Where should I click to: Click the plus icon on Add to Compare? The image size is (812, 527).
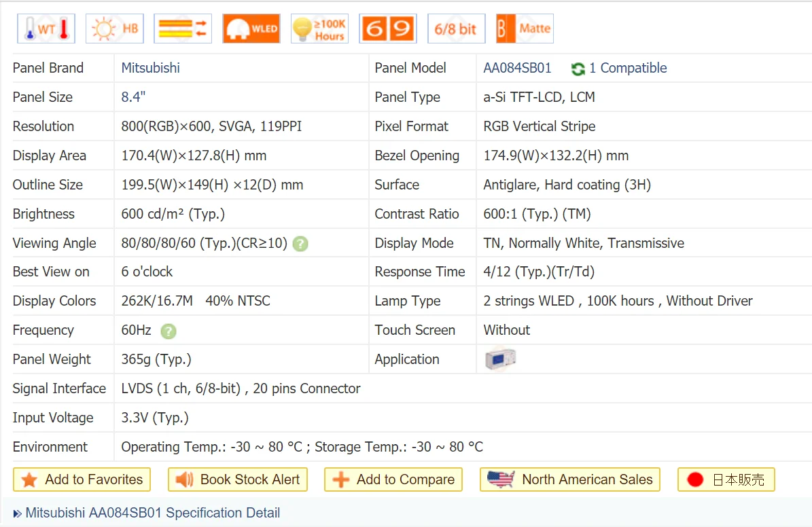pyautogui.click(x=340, y=479)
